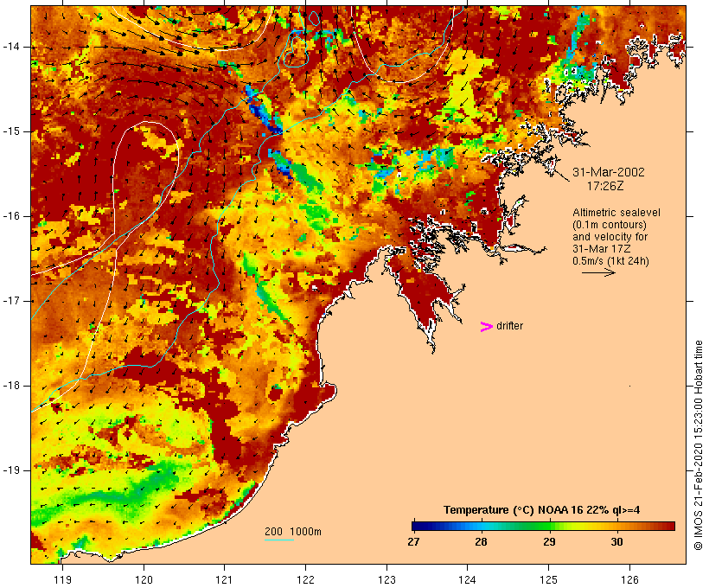709x588 pixels.
Task: Click the '123' longitude axis label
Action: point(386,579)
